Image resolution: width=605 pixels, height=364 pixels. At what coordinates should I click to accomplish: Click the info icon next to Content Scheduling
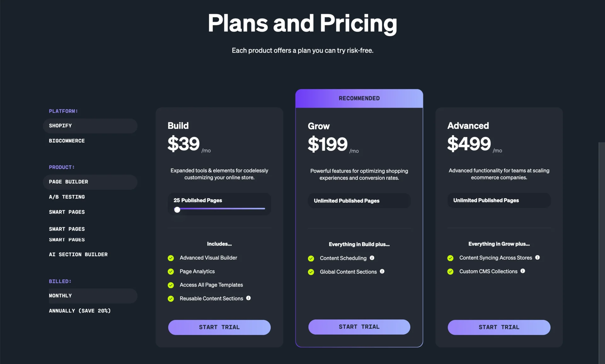[372, 258]
